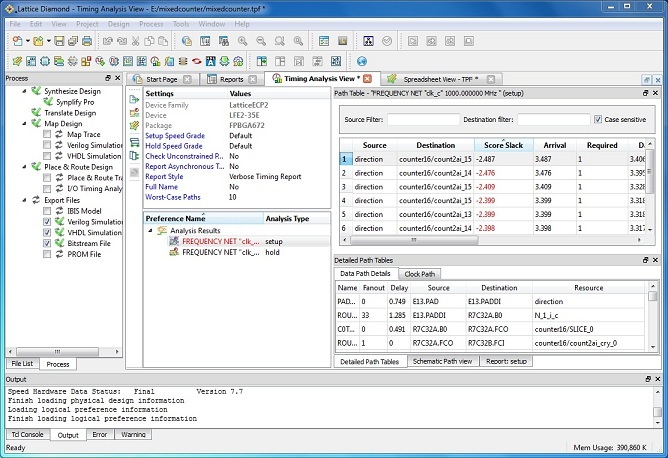The height and width of the screenshot is (458, 668).
Task: Open the Process menu in the menu bar
Action: (x=151, y=22)
